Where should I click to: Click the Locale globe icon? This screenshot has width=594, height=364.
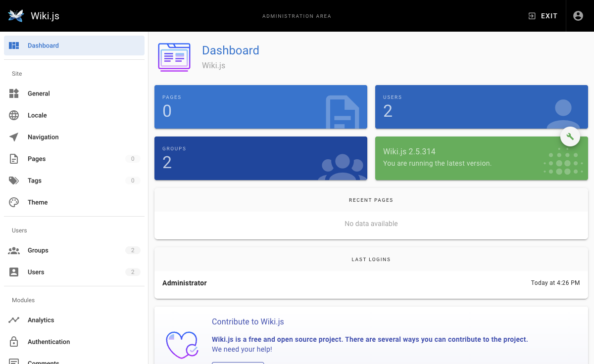[14, 115]
